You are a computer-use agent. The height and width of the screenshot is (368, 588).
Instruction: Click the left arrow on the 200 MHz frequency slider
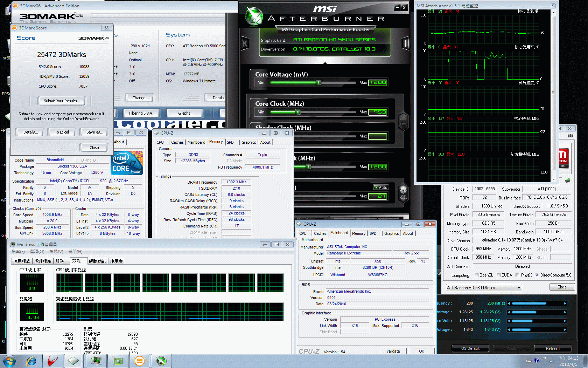click(x=509, y=304)
